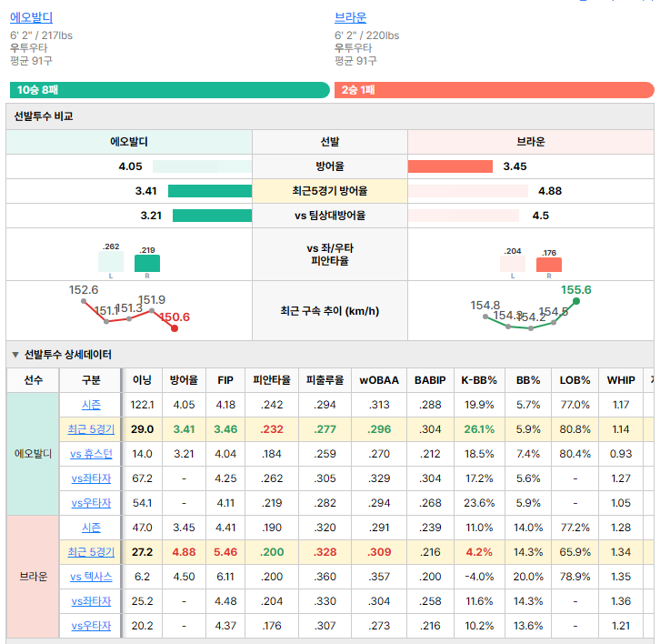Open 브라운 최근 5경기 link with 27.2 innings
The width and height of the screenshot is (660, 644).
(x=91, y=552)
